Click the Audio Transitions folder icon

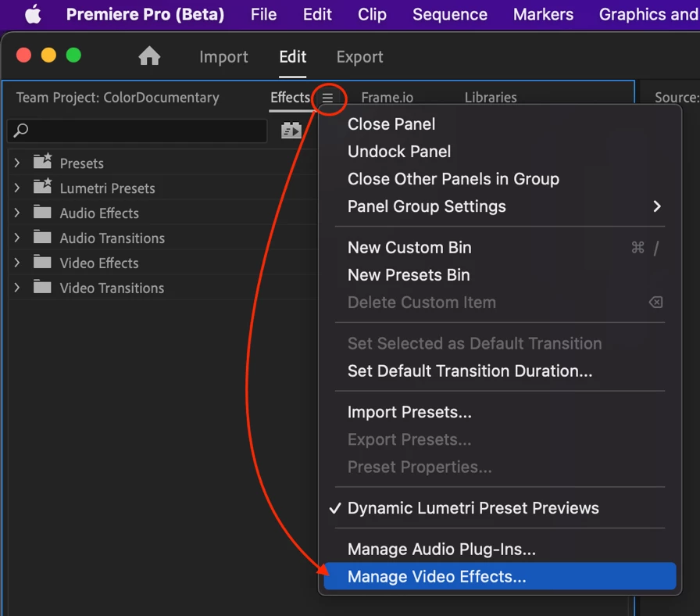(42, 237)
